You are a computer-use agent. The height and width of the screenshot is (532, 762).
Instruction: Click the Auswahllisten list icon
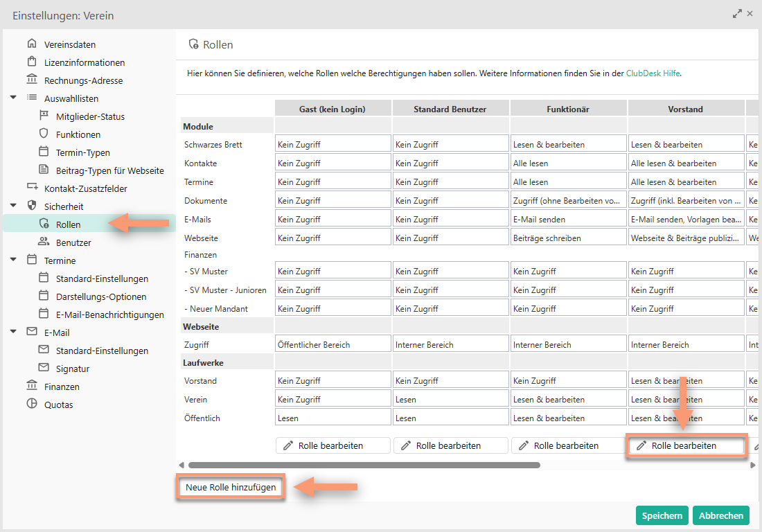(x=32, y=98)
